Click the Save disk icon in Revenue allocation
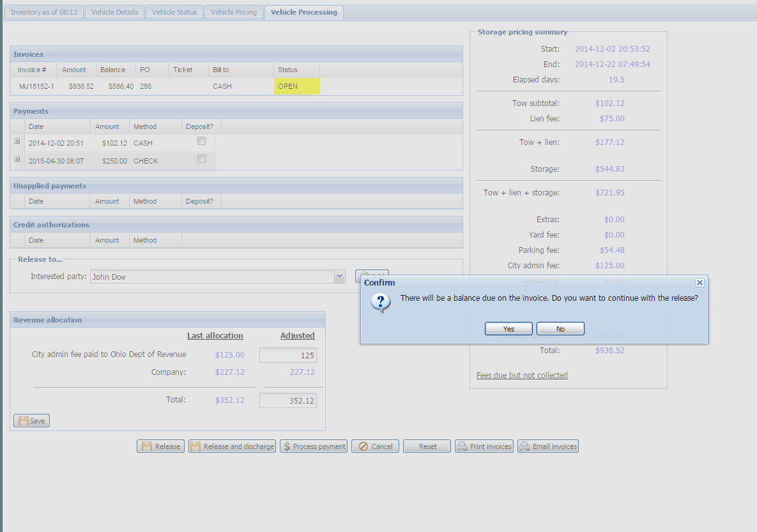757x532 pixels. click(23, 421)
